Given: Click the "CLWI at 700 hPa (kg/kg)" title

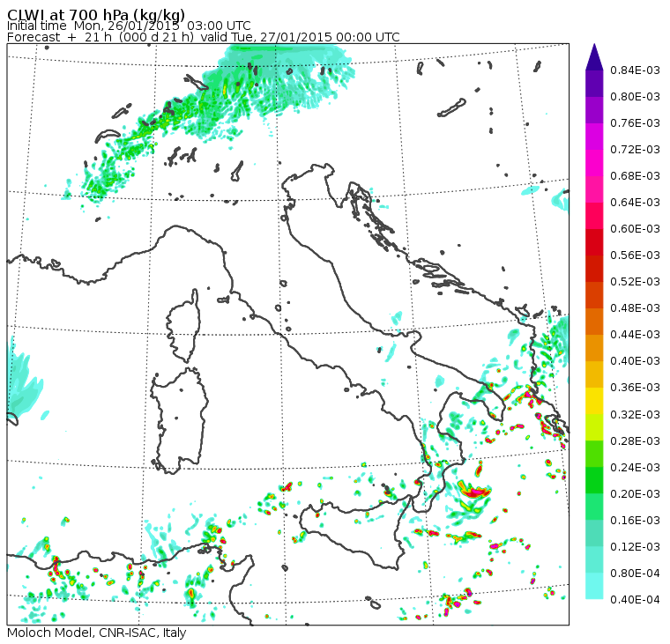Looking at the screenshot, I should [96, 14].
